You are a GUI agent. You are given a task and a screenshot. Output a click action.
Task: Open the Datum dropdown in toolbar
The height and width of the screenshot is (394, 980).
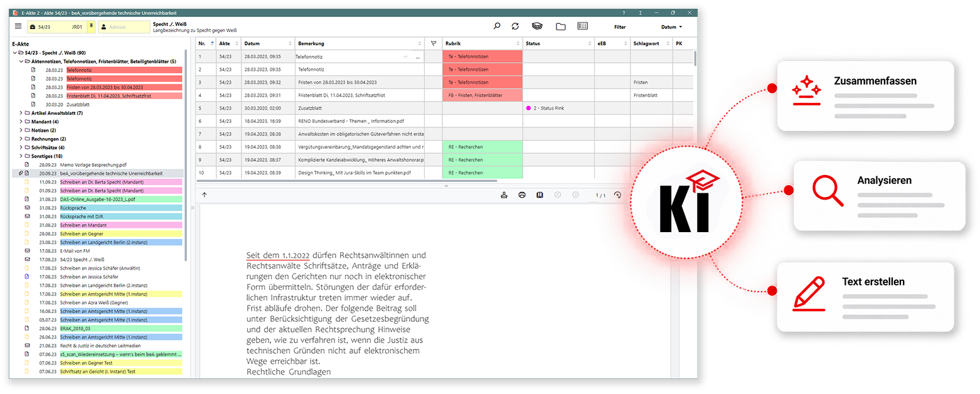pyautogui.click(x=671, y=27)
